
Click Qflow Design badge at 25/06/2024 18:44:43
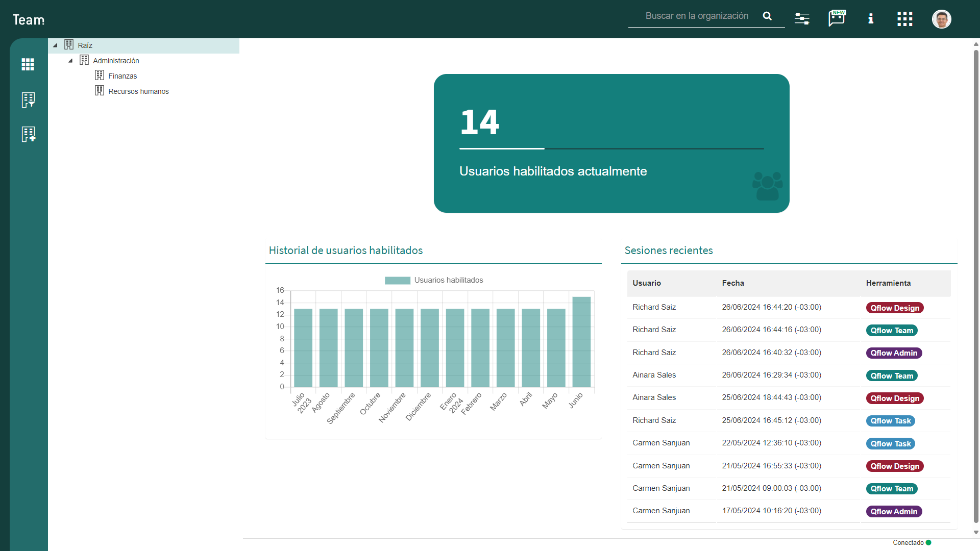895,398
